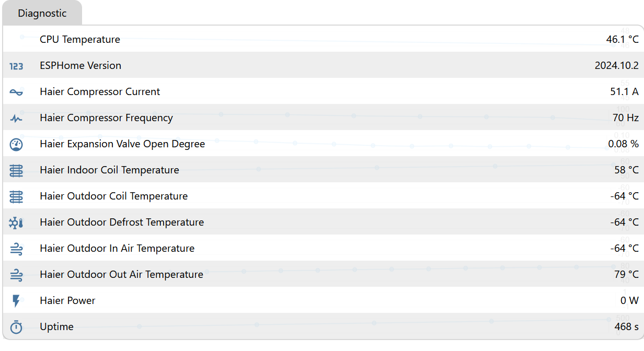The width and height of the screenshot is (644, 351).
Task: Open the Haier Power label
Action: 67,301
